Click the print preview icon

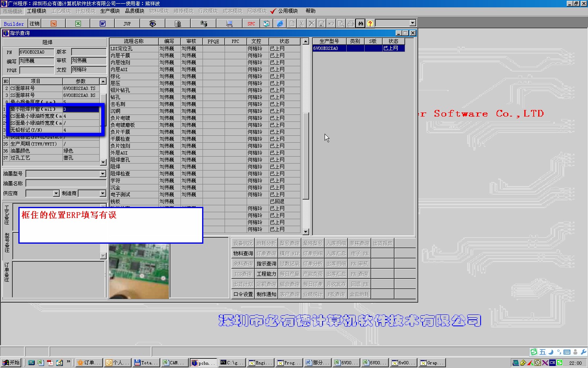tap(341, 24)
